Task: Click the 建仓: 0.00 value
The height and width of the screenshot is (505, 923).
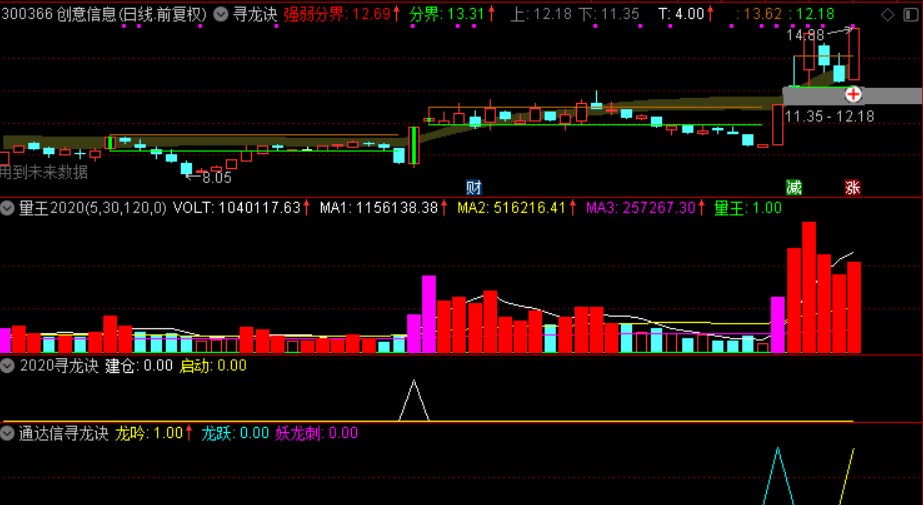Action: tap(139, 366)
